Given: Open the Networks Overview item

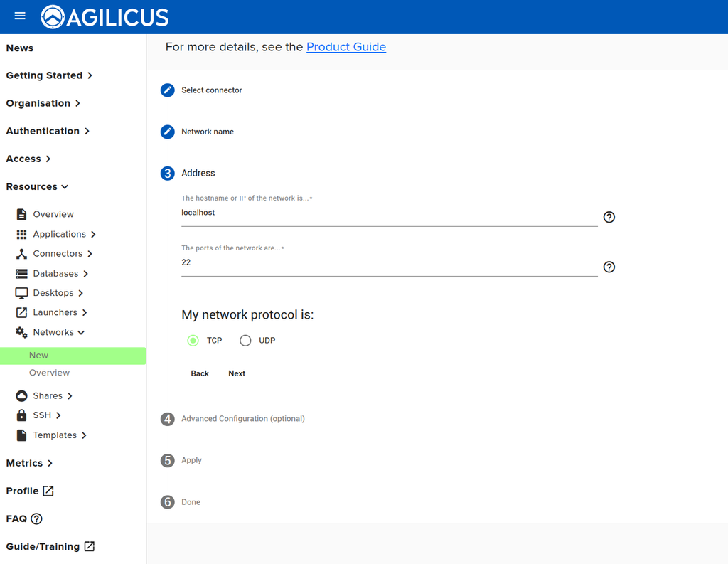Looking at the screenshot, I should click(49, 373).
